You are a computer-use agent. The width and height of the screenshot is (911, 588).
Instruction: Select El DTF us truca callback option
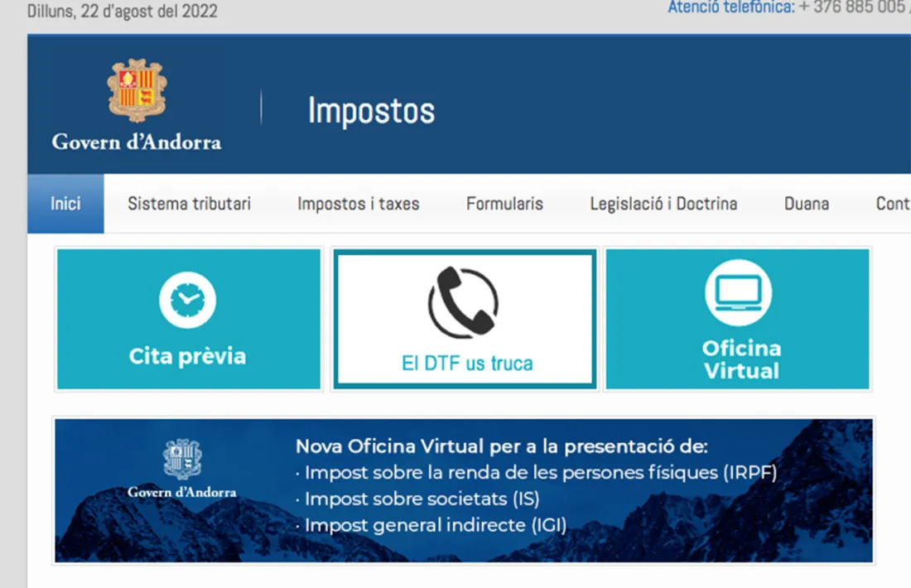coord(464,363)
